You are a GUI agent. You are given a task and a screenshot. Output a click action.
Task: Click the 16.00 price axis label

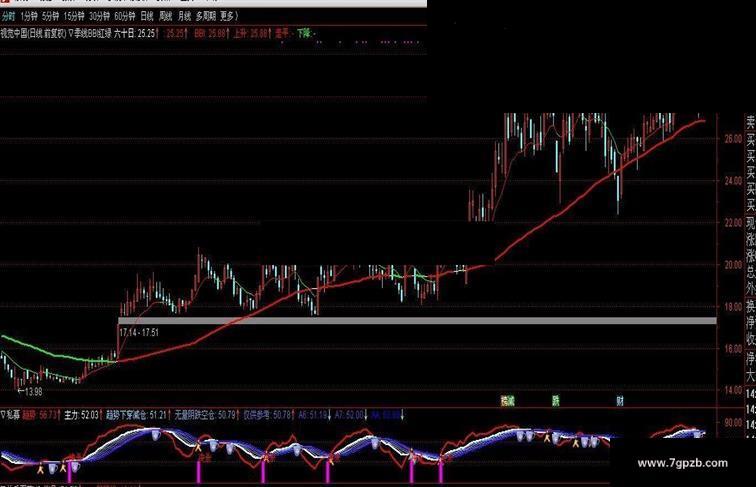pyautogui.click(x=733, y=349)
